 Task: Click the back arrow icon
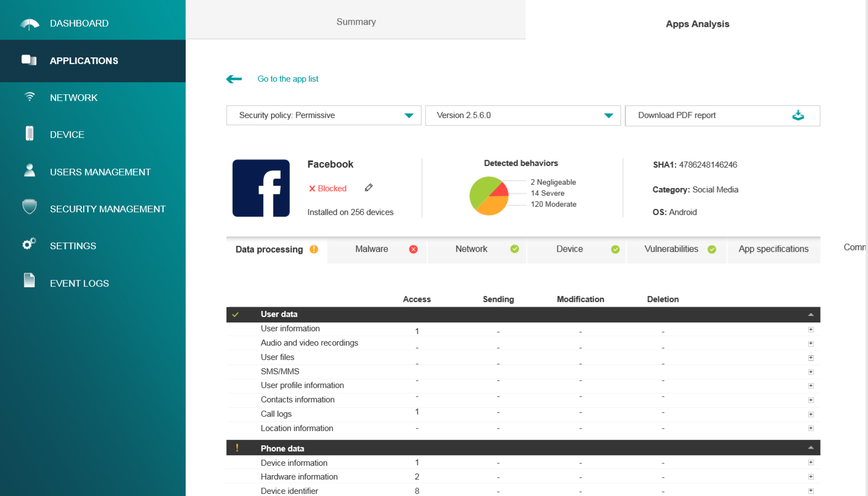click(234, 79)
